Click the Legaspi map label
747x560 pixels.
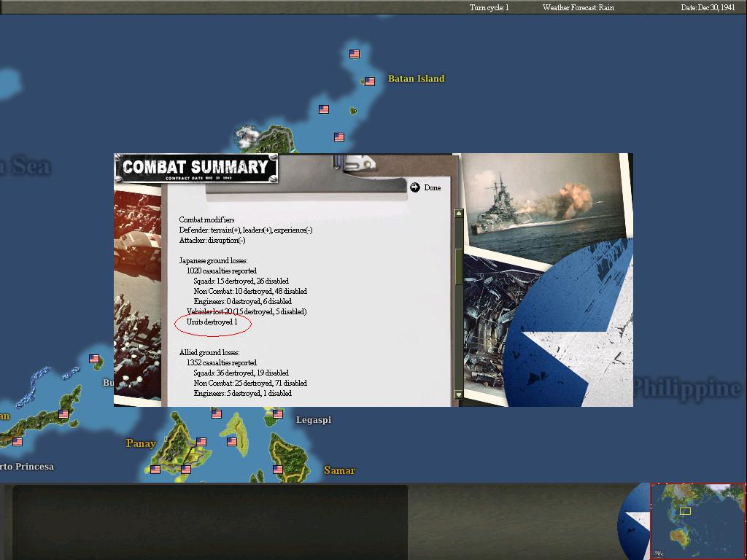314,420
